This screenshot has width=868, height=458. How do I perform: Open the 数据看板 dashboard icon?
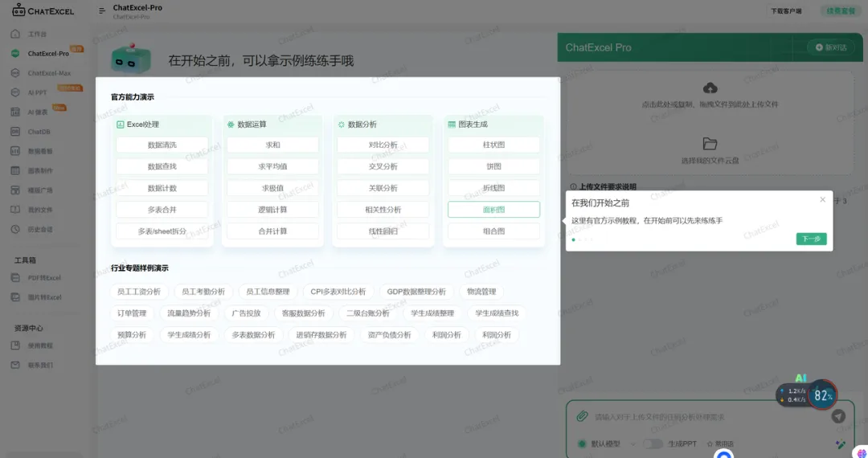pos(15,151)
